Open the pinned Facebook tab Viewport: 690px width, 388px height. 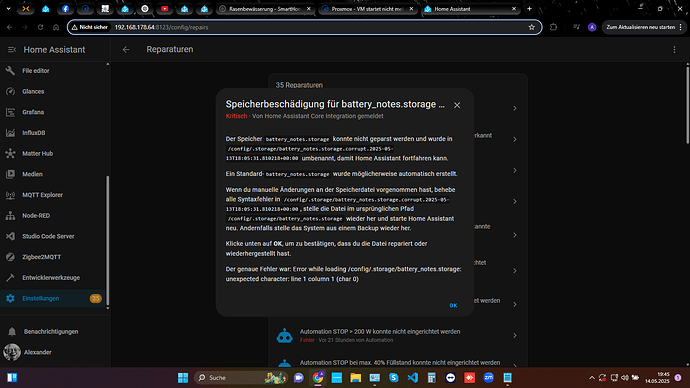65,9
